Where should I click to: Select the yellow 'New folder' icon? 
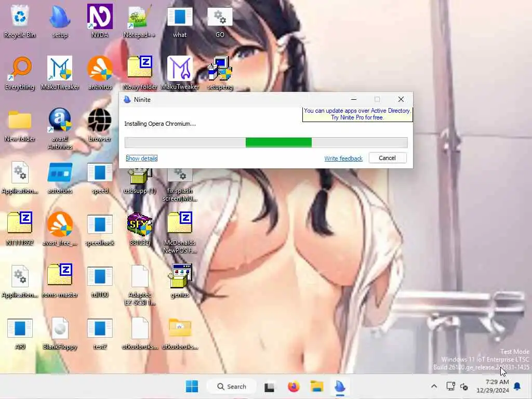point(20,125)
